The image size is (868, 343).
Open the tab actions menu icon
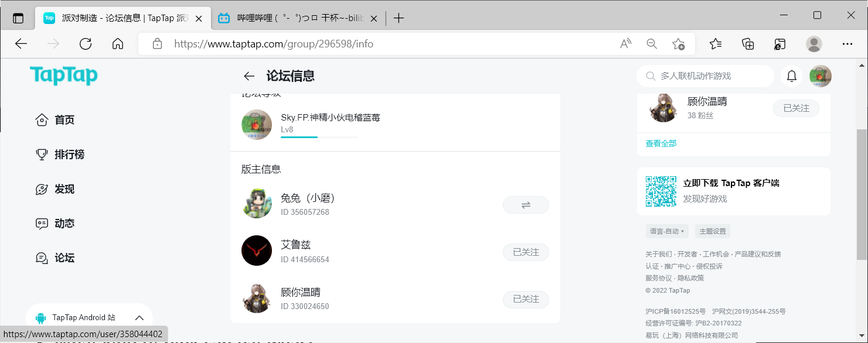tap(18, 18)
